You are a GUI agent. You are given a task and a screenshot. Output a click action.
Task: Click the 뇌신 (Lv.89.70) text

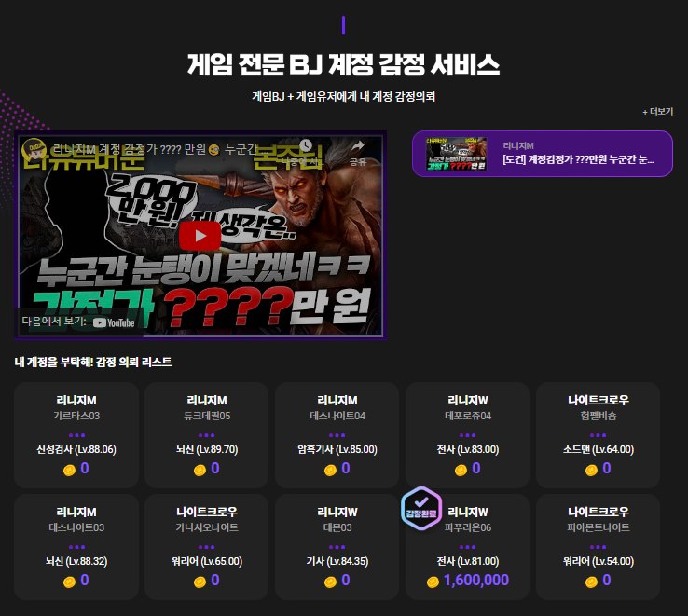[207, 449]
